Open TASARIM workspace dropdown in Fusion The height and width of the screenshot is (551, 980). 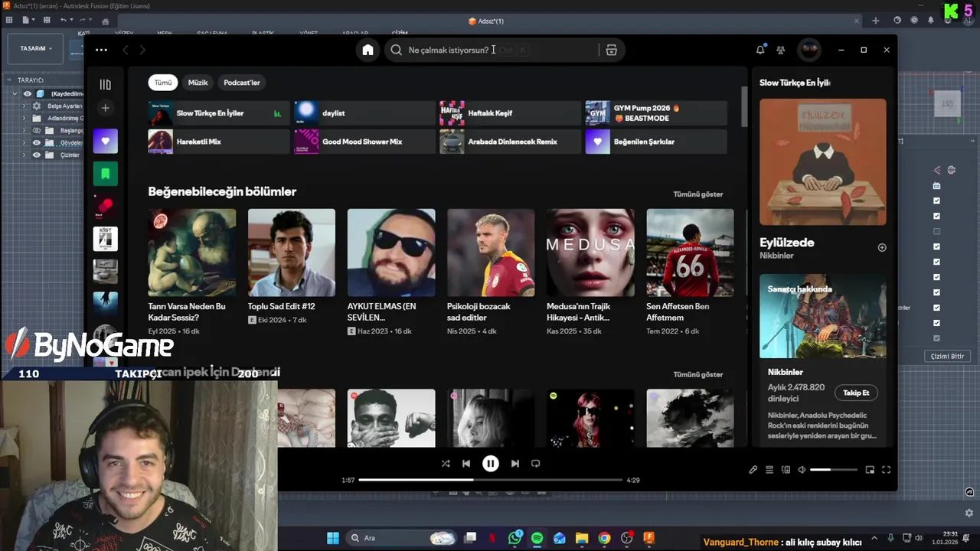tap(37, 48)
